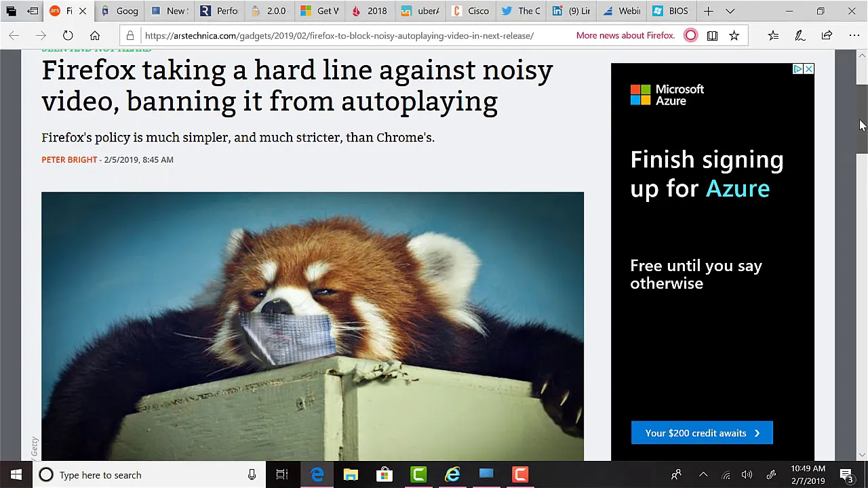Click the page scroll up arrow
The height and width of the screenshot is (488, 868).
click(862, 56)
